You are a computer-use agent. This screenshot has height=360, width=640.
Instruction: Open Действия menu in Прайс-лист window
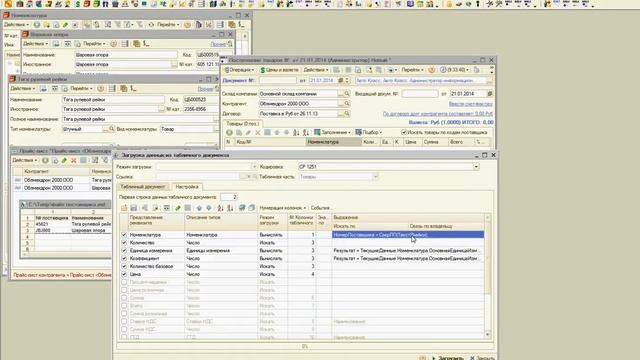(x=25, y=160)
